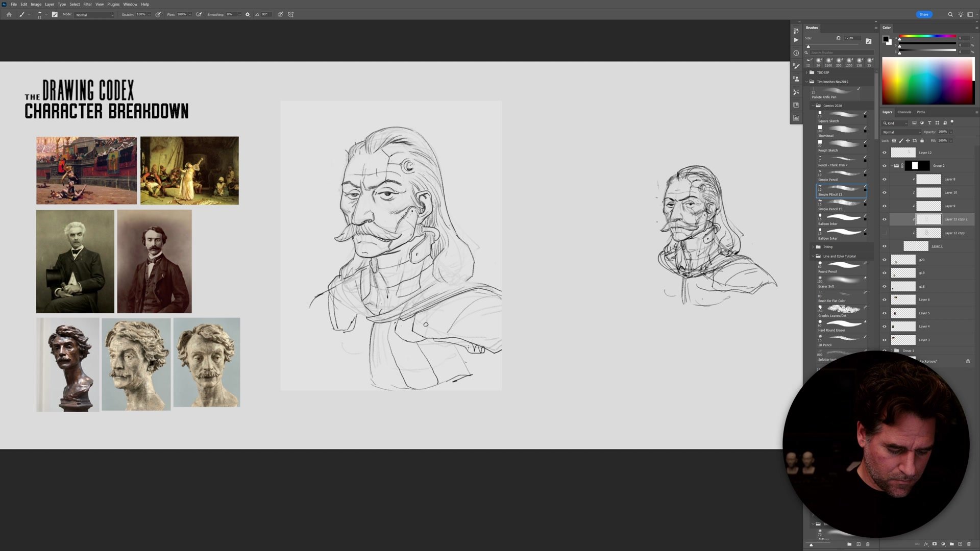
Task: Lock image pixels brush icon
Action: click(x=901, y=141)
